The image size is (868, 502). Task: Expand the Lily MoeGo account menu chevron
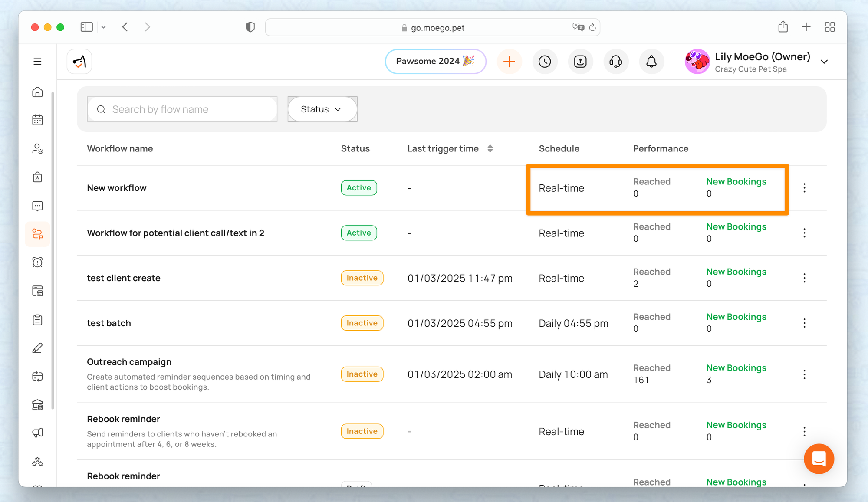click(x=824, y=62)
